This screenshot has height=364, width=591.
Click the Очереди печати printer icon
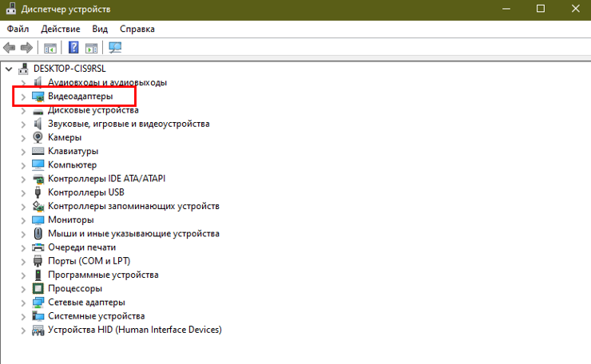coord(38,247)
